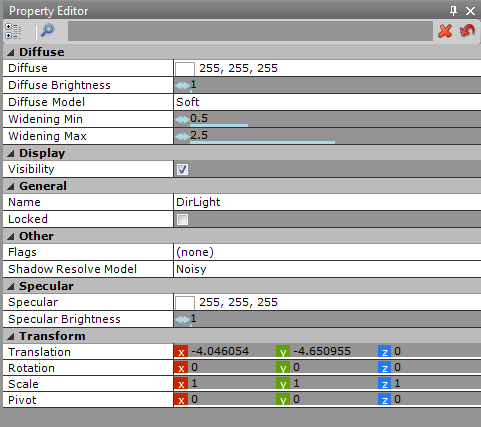This screenshot has height=427, width=481.
Task: Click the red X clear icon
Action: pos(445,31)
